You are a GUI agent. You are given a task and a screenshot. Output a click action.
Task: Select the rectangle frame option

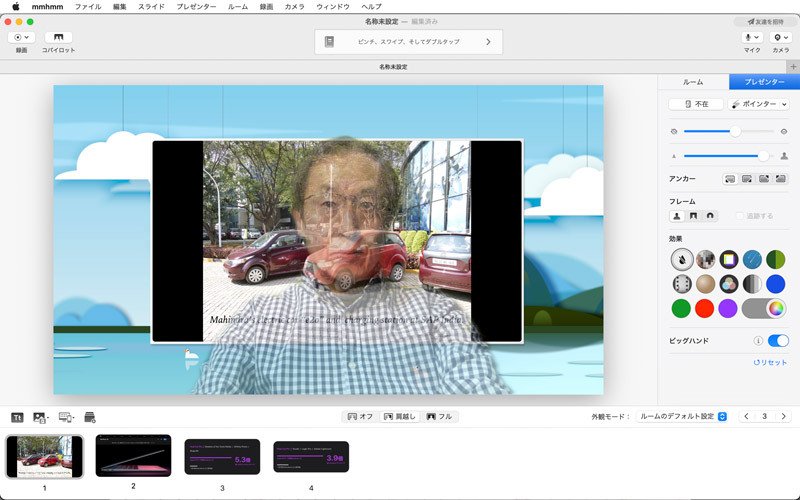(693, 216)
